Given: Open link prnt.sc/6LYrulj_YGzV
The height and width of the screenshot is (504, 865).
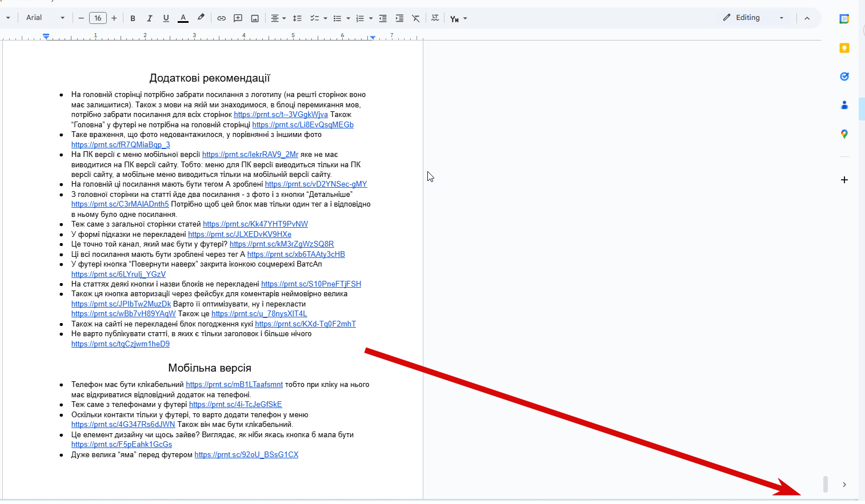Looking at the screenshot, I should pos(118,275).
